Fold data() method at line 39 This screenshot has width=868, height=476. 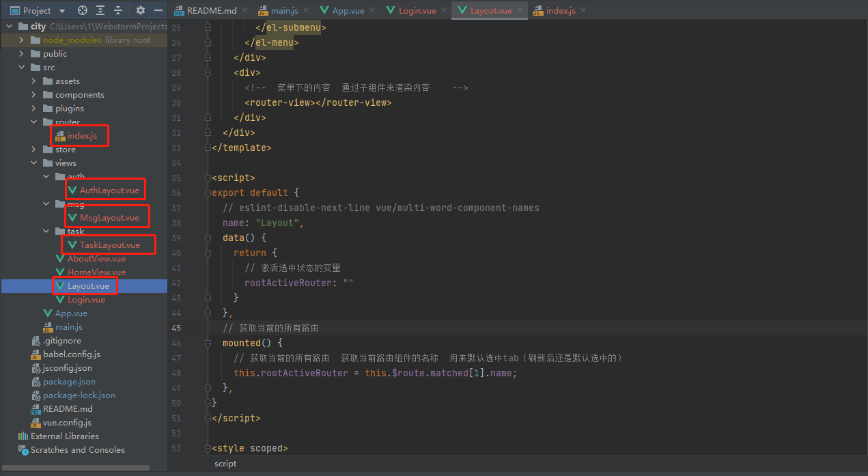click(x=208, y=238)
